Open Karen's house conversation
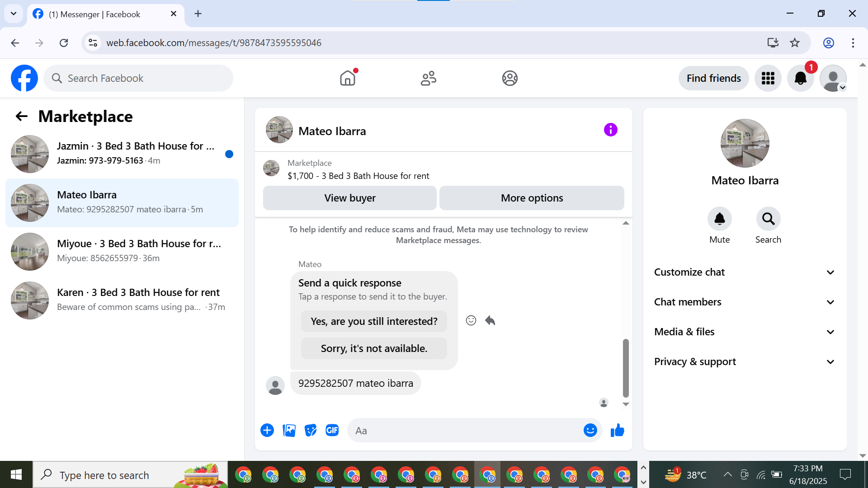The image size is (868, 488). [x=122, y=300]
